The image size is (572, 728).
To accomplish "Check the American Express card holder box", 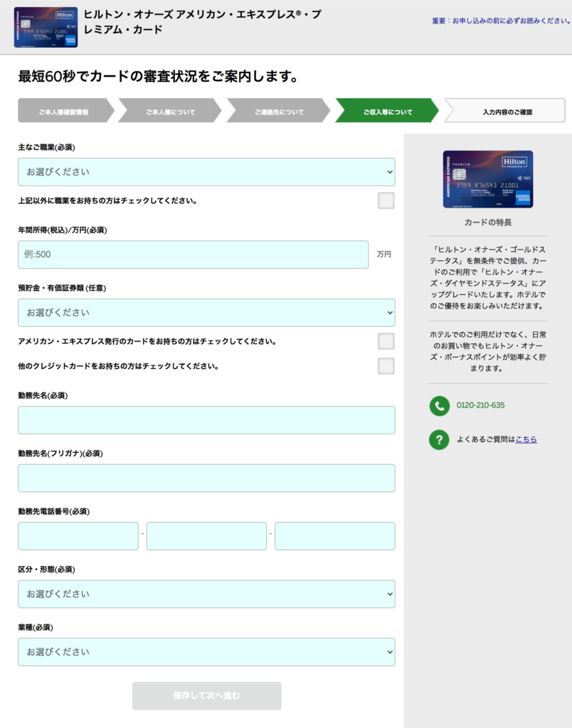I will point(386,341).
